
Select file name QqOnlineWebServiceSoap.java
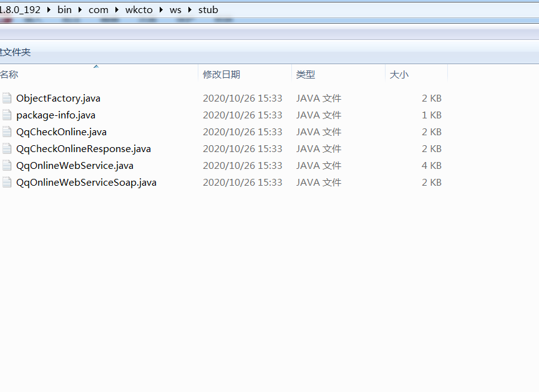point(86,182)
